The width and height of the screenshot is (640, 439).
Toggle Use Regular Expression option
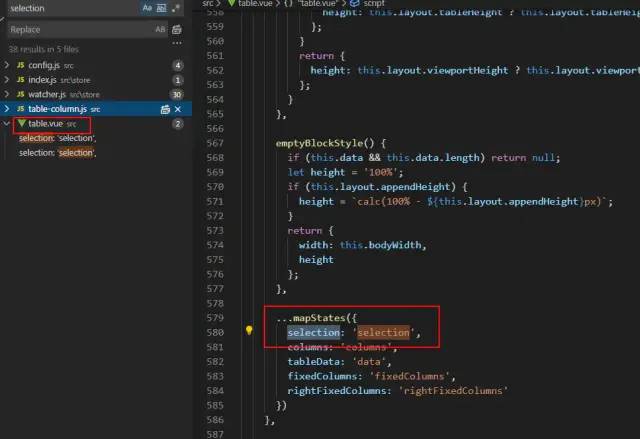[177, 8]
